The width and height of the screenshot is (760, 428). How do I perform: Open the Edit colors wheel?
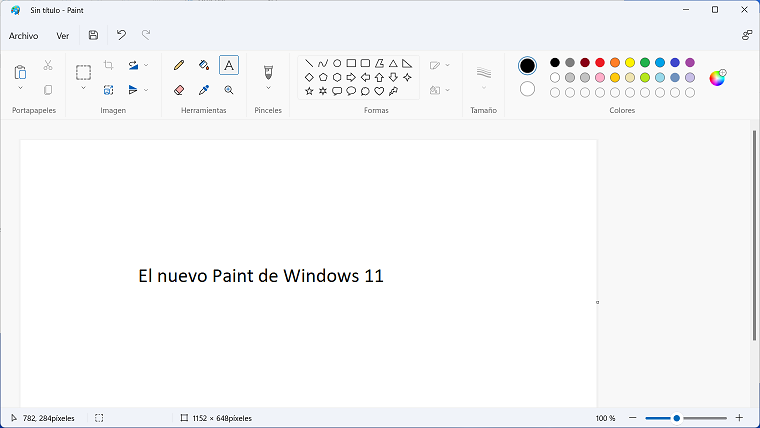click(x=717, y=78)
